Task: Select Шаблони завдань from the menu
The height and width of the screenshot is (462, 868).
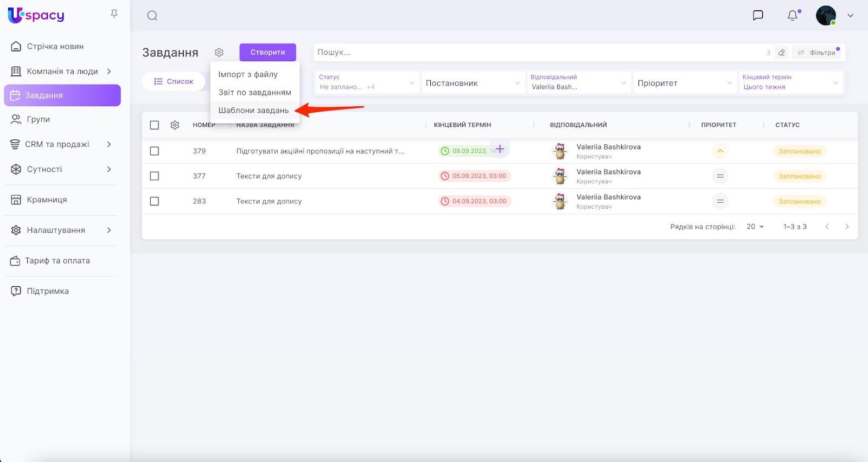Action: point(253,111)
